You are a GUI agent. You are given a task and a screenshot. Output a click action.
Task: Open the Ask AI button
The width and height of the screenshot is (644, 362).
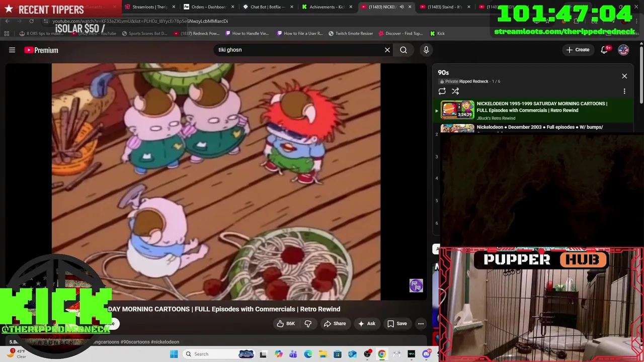[367, 323]
